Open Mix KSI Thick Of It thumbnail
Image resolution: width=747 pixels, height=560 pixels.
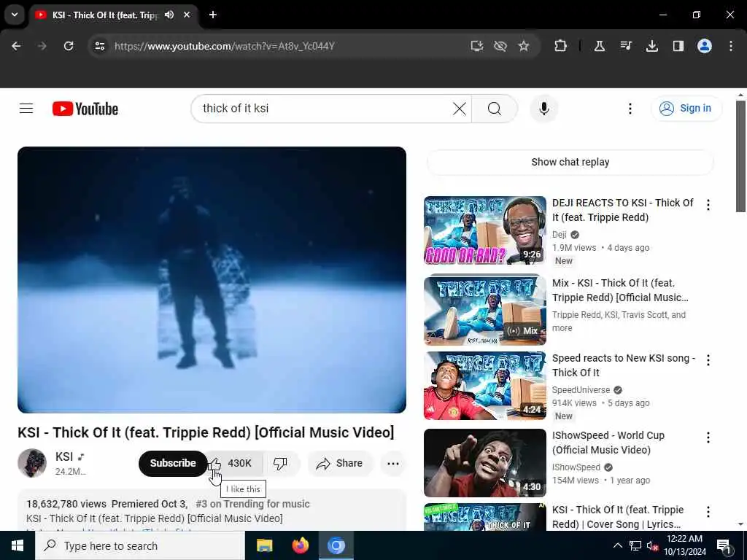coord(485,310)
